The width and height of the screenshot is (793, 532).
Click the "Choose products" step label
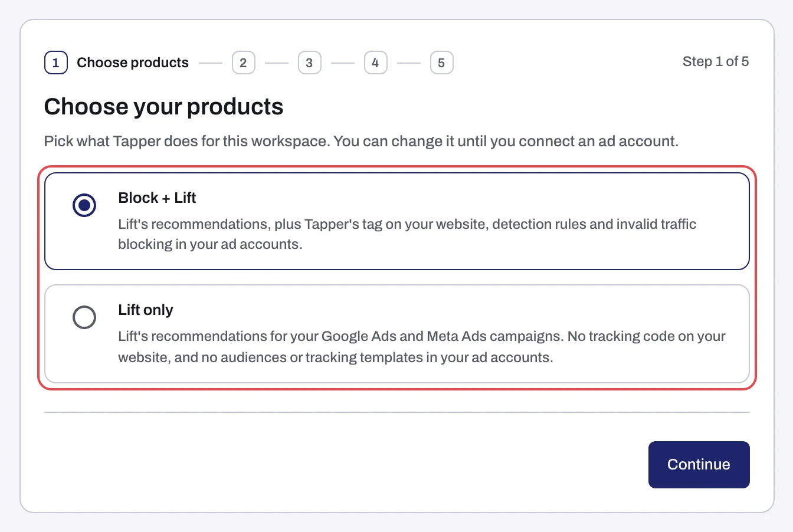(133, 63)
